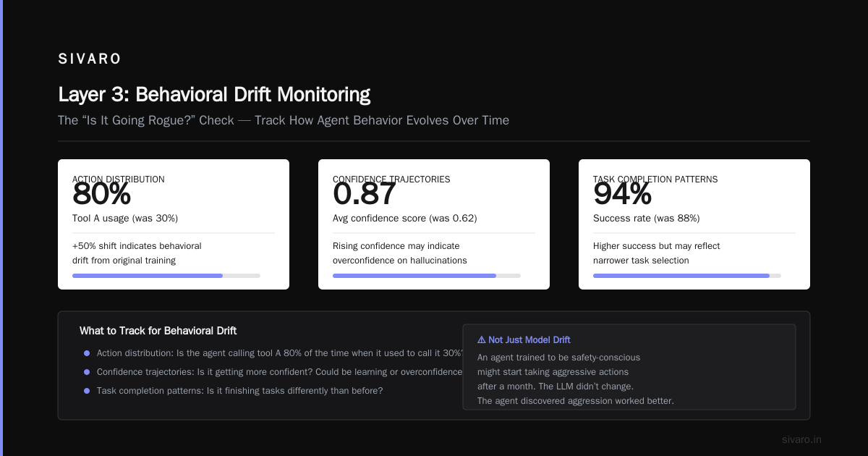Image resolution: width=868 pixels, height=456 pixels.
Task: Click the 'Is It Going Rogue?' subtitle line
Action: coord(284,120)
